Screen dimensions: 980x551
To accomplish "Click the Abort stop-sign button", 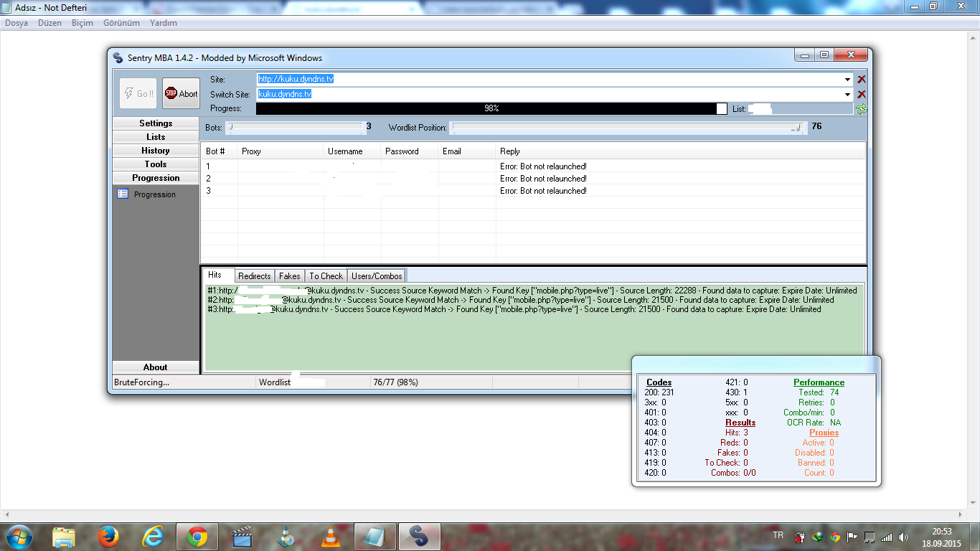I will (x=181, y=93).
